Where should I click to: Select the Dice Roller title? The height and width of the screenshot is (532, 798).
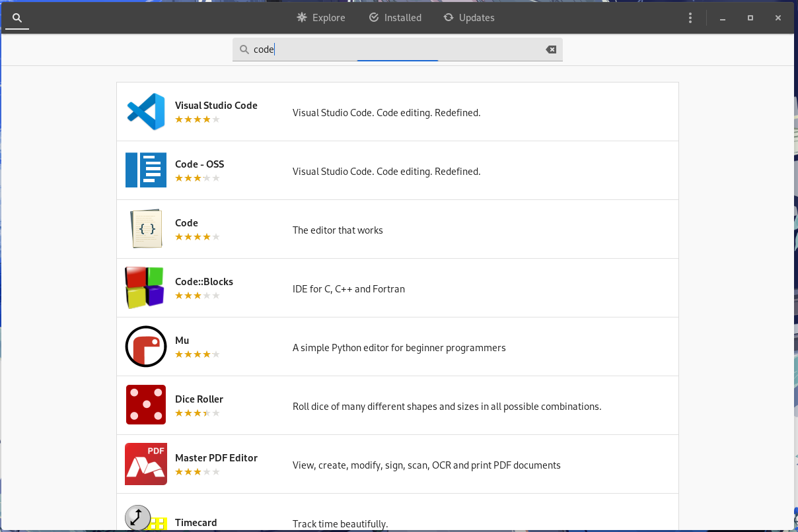point(199,399)
